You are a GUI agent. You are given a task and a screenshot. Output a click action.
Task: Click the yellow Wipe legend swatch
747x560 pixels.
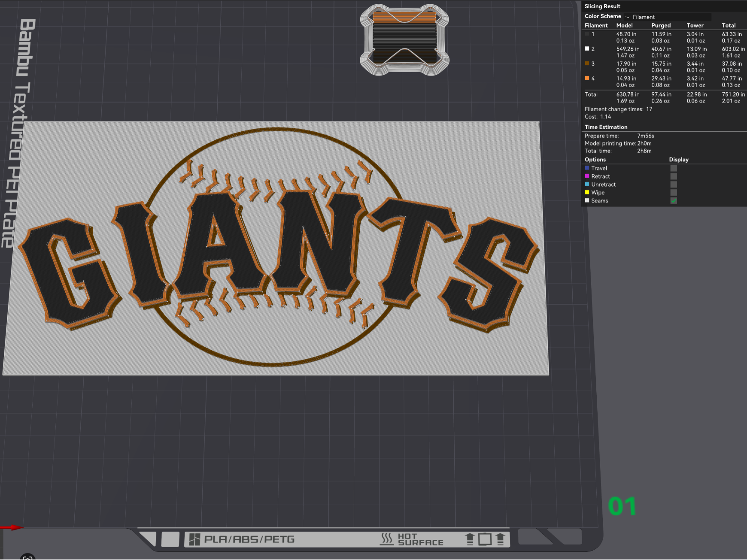587,193
